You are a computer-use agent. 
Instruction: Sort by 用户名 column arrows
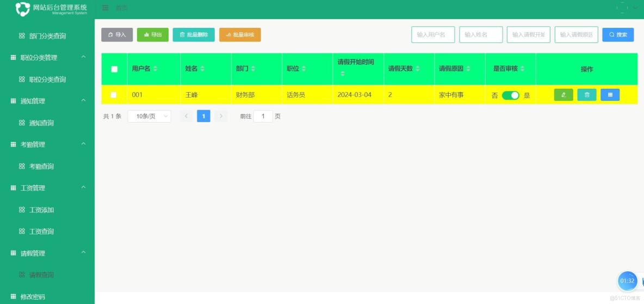coord(155,69)
